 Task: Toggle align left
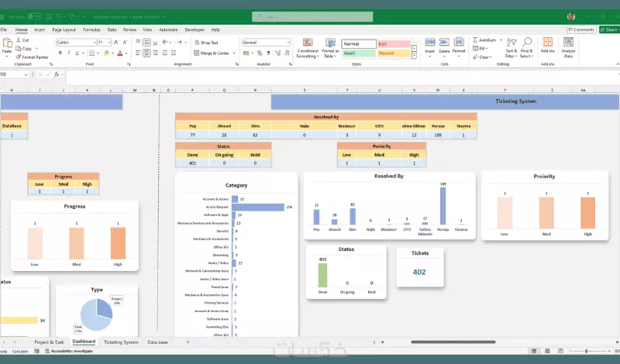[x=138, y=53]
